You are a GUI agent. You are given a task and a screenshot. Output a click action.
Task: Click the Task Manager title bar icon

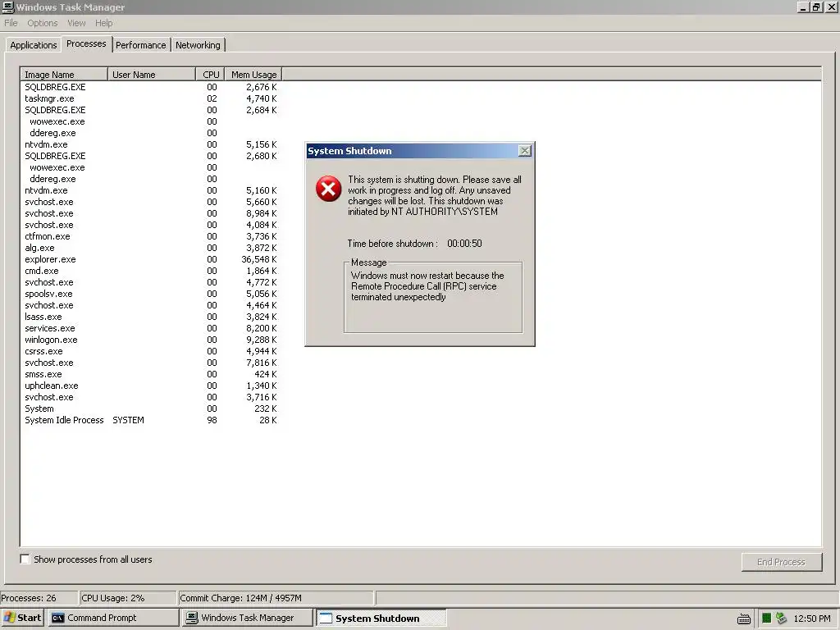[x=8, y=7]
